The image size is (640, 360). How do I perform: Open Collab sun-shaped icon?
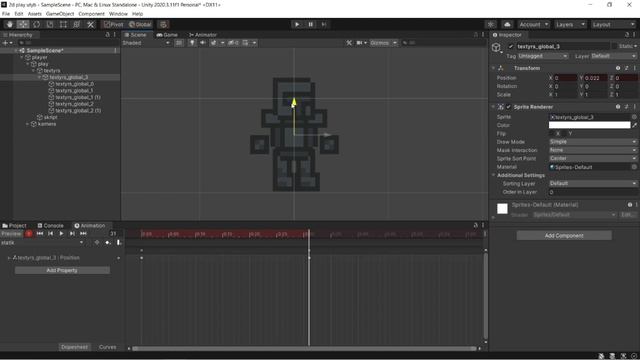[491, 24]
